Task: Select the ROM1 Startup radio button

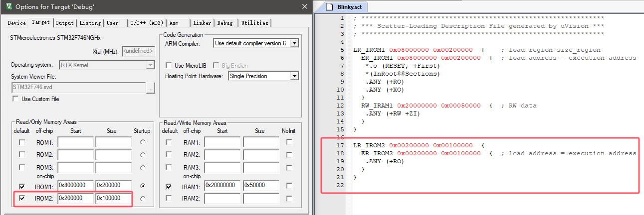Action: pos(144,142)
